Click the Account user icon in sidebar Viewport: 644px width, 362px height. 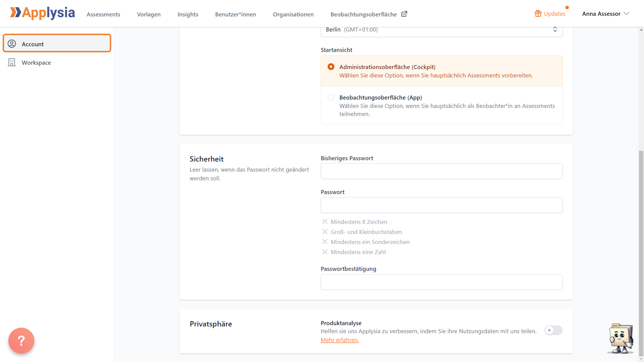point(12,44)
